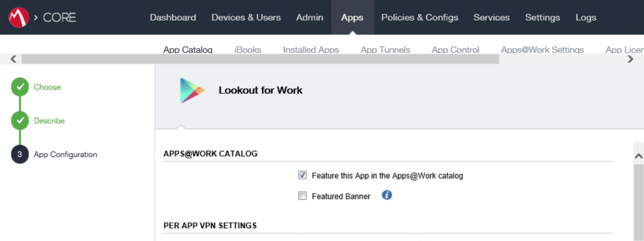644x241 pixels.
Task: Click the APPS@WORK CATALOG heading
Action: pos(210,154)
